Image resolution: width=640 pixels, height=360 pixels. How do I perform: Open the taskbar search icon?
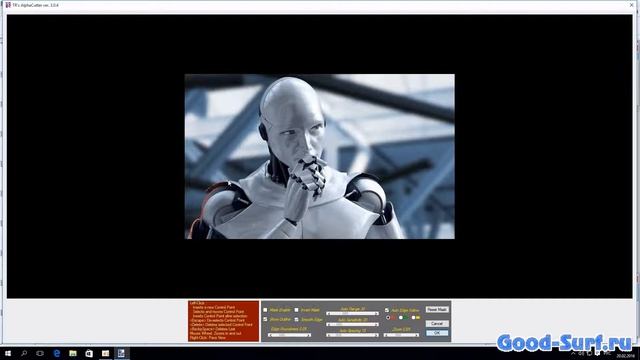(x=24, y=353)
